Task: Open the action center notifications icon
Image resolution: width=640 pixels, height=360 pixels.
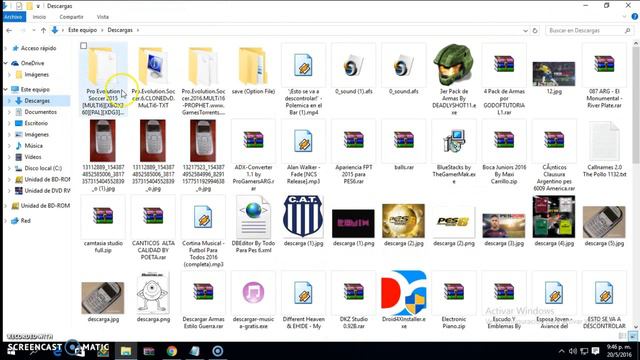Action: (x=596, y=351)
